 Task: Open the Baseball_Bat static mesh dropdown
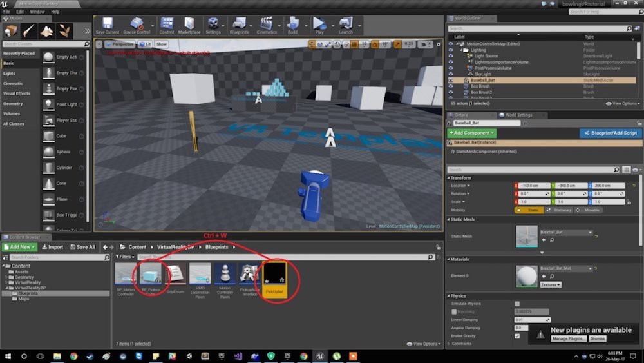566,232
